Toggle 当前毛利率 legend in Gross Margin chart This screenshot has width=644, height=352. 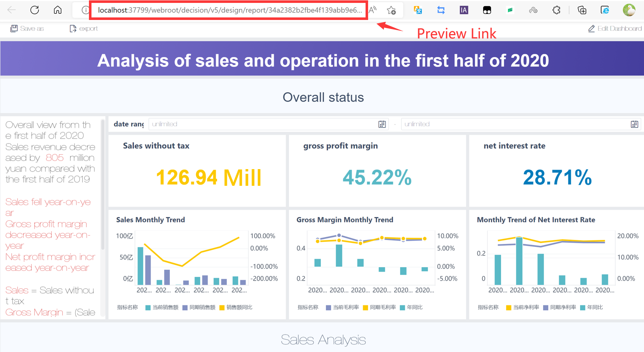point(342,307)
